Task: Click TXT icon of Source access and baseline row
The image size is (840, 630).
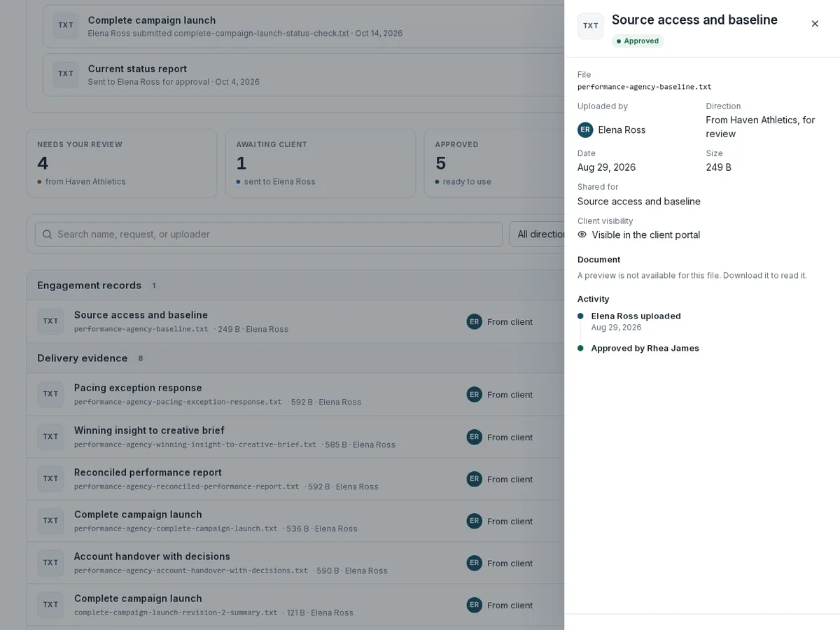Action: point(51,321)
